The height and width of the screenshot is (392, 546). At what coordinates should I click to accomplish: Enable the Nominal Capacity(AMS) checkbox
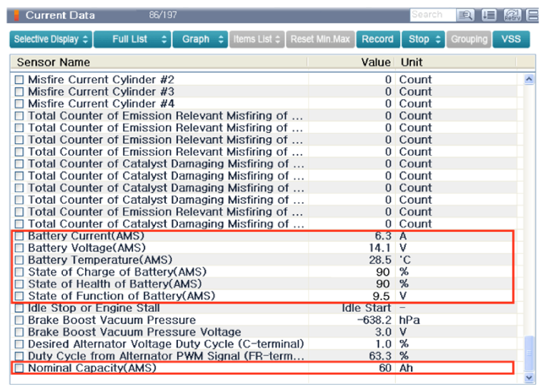19,368
